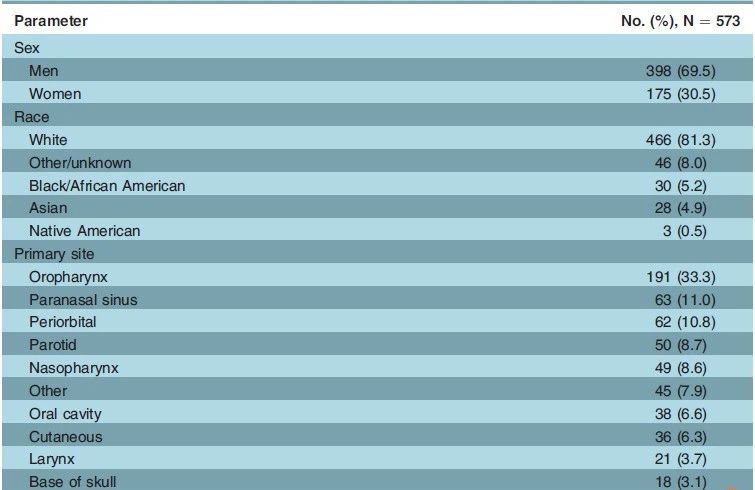Screen dimensions: 755x490
Task: Select the Sex section heading row
Action: (27, 47)
